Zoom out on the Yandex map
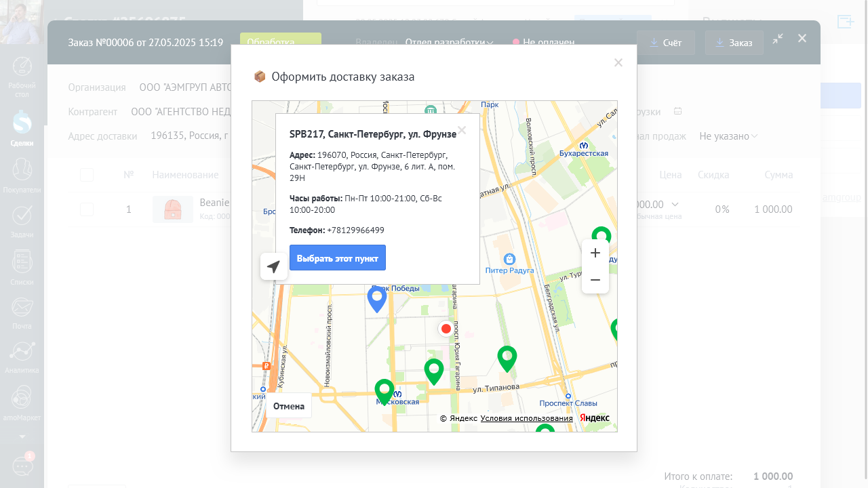Viewport: 868px width, 488px height. tap(595, 280)
